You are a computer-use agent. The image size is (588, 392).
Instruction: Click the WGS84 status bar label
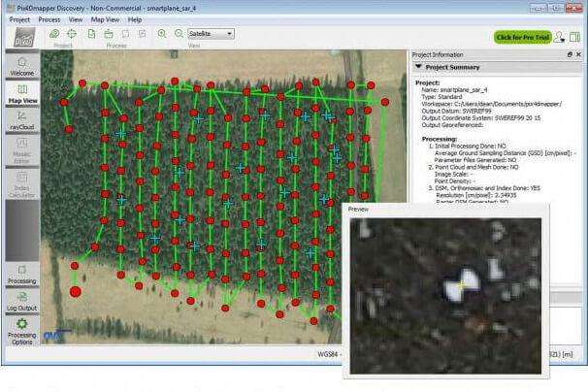[328, 354]
